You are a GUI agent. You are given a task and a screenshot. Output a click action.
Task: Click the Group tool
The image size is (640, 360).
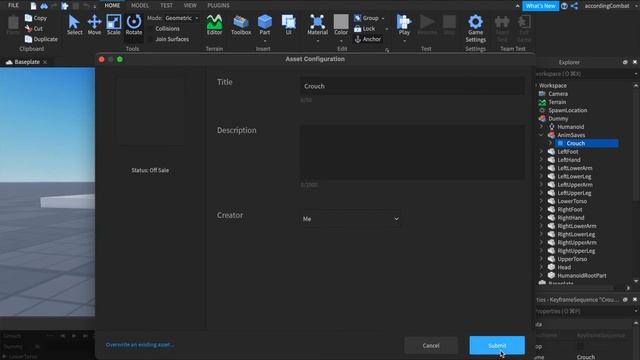367,18
